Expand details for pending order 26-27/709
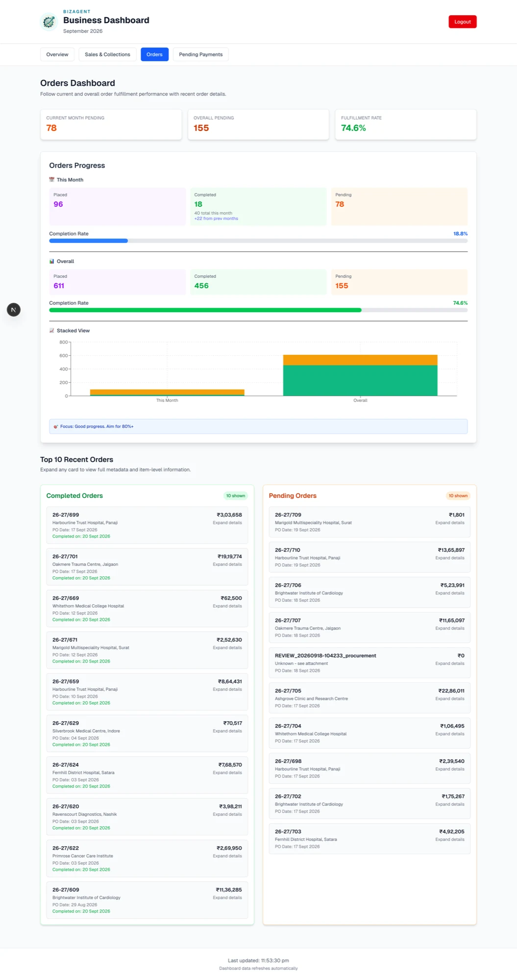The image size is (517, 980). pos(450,523)
